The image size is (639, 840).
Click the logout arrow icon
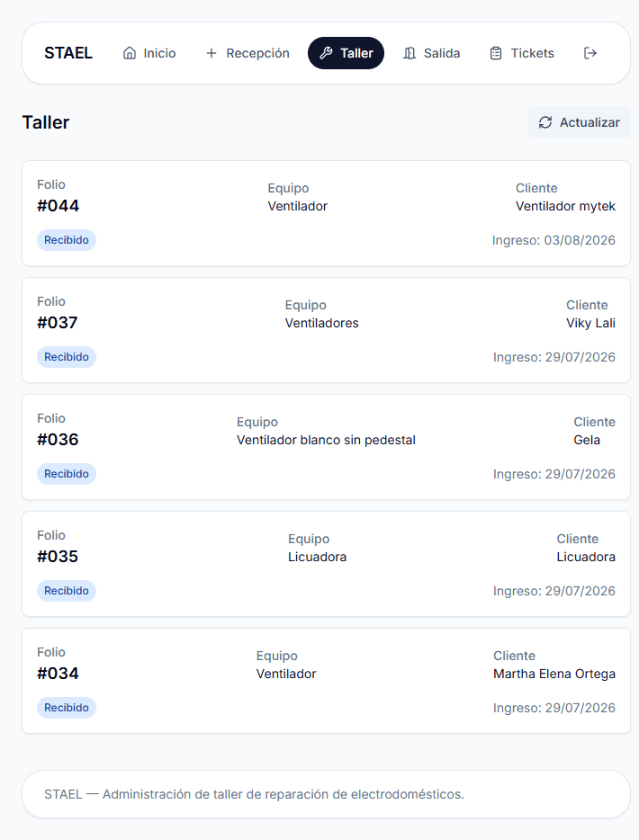point(589,53)
